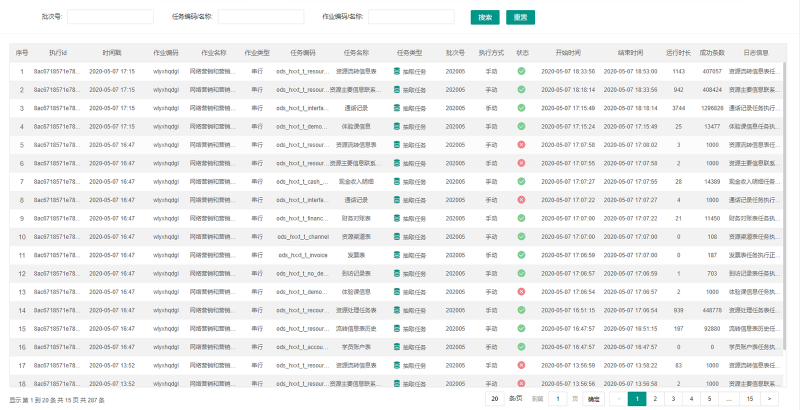The height and width of the screenshot is (410, 800).
Task: Click the green status icon in row 10
Action: tap(521, 237)
